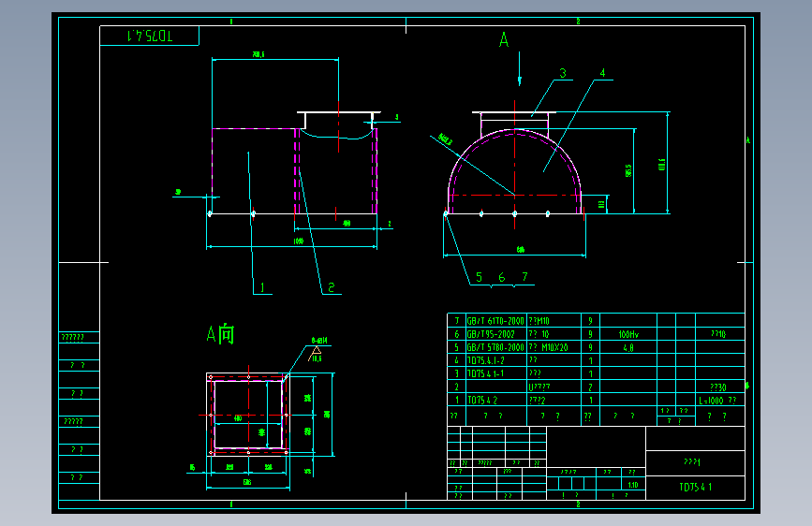The width and height of the screenshot is (812, 526).
Task: Click the 1:10 scale value in title block
Action: point(633,485)
